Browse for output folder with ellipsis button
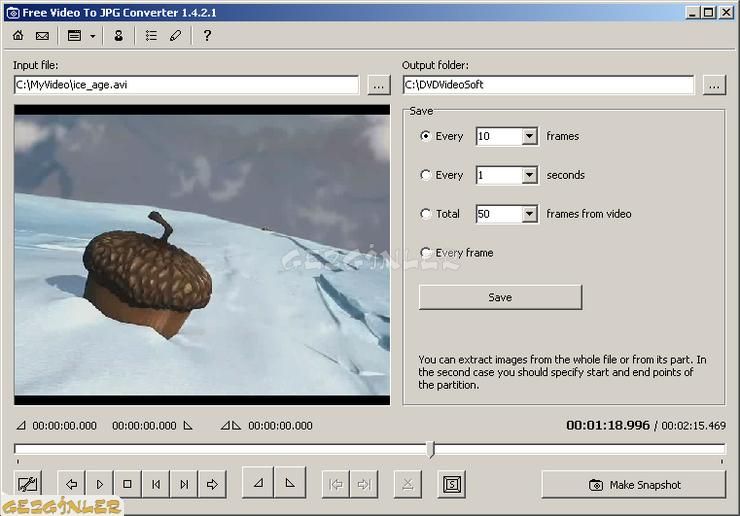Screen dimensions: 740x516 714,85
